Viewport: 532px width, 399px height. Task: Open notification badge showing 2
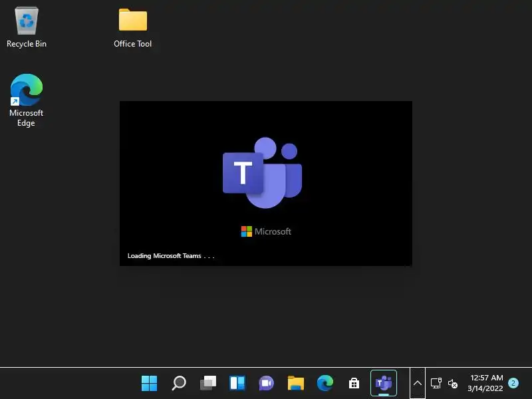513,384
